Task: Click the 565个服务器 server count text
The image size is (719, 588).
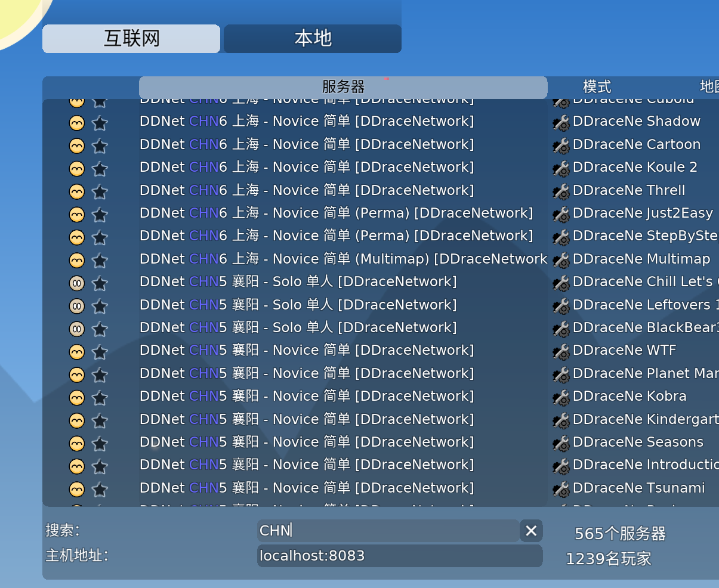Action: click(620, 534)
